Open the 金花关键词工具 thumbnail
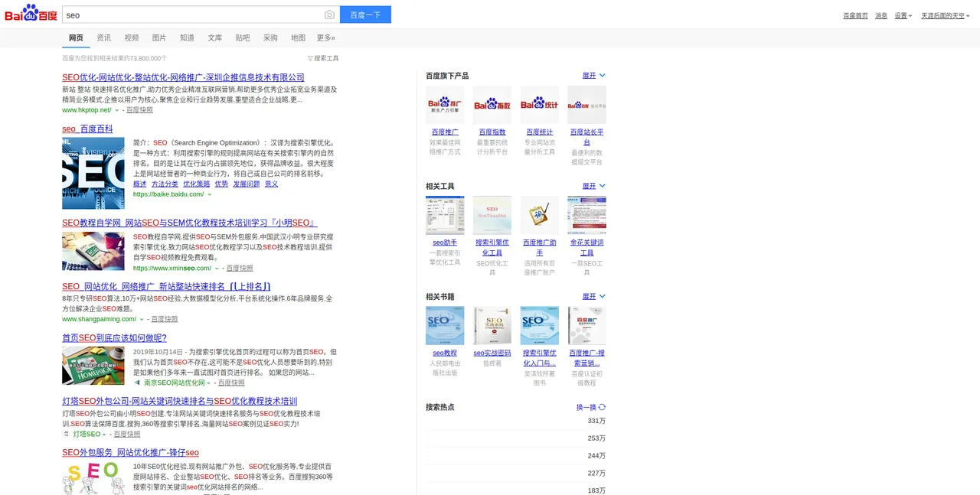The image size is (980, 495). (x=586, y=215)
